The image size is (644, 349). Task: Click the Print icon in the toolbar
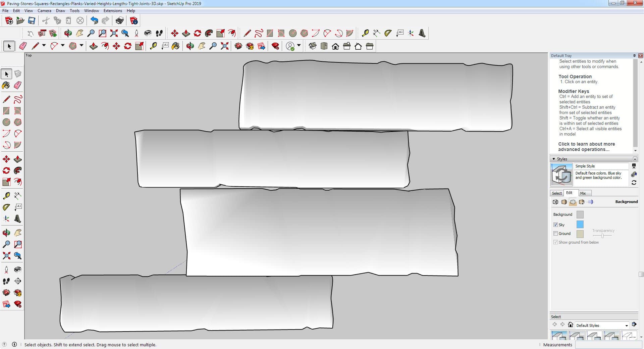[119, 21]
